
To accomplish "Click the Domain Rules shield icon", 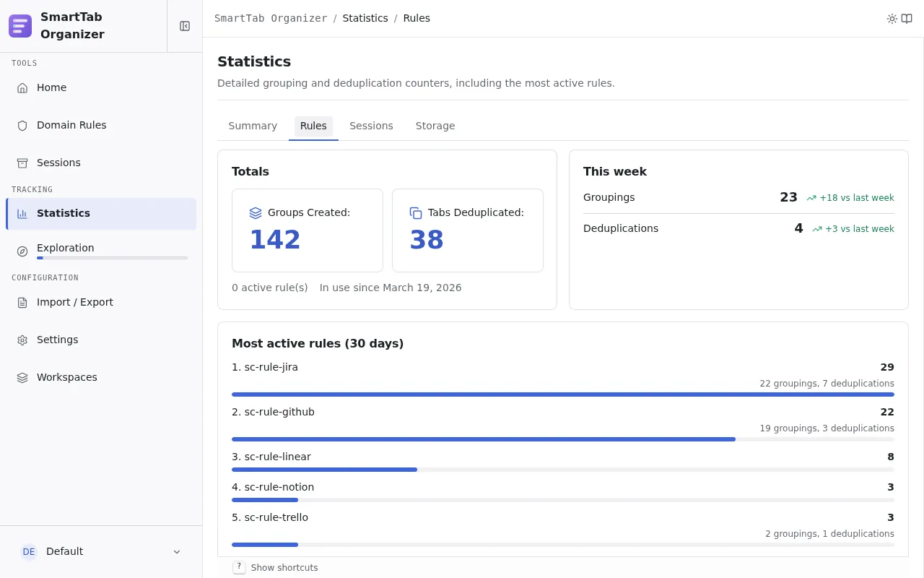I will pyautogui.click(x=22, y=125).
